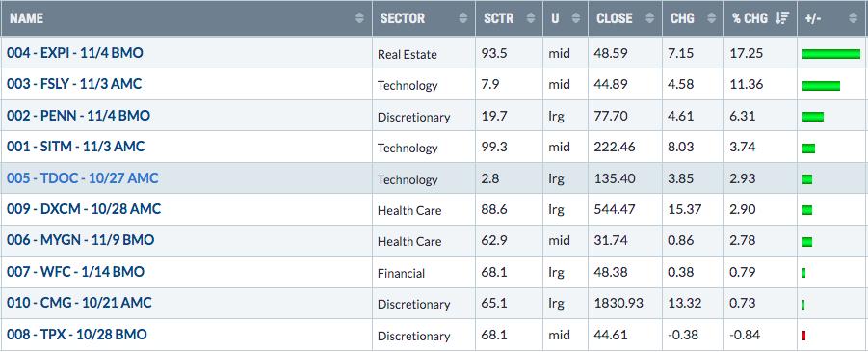Image resolution: width=868 pixels, height=352 pixels.
Task: Sort by CHG column arrows icon
Action: pyautogui.click(x=712, y=18)
